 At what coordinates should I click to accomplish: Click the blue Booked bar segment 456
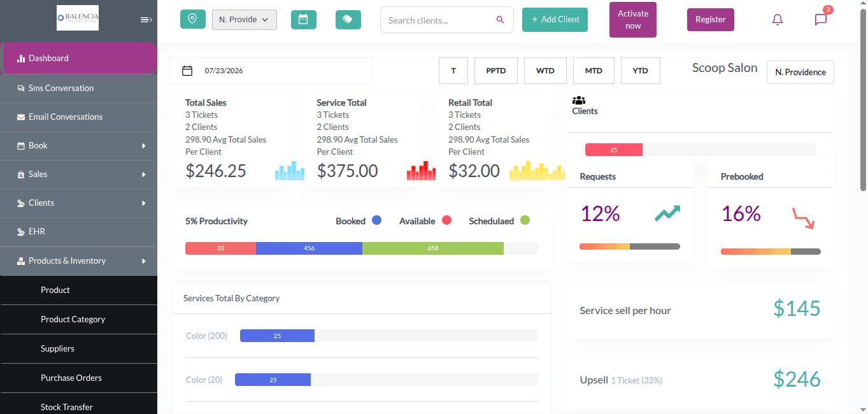309,248
